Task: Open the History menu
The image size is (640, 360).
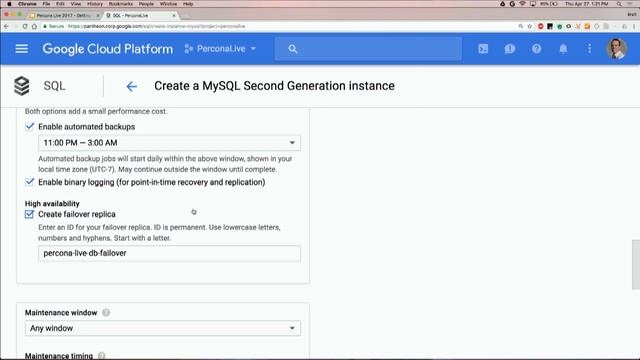Action: click(95, 4)
